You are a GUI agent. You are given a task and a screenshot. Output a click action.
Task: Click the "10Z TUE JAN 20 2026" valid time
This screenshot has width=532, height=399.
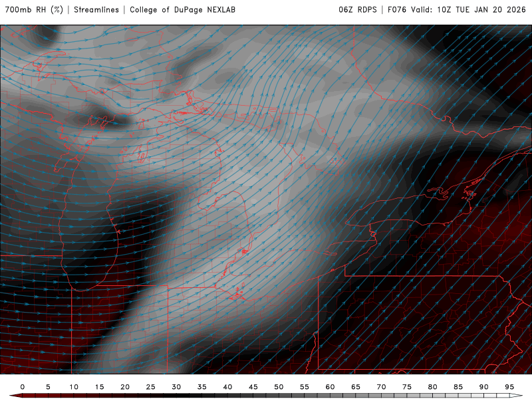pyautogui.click(x=481, y=10)
